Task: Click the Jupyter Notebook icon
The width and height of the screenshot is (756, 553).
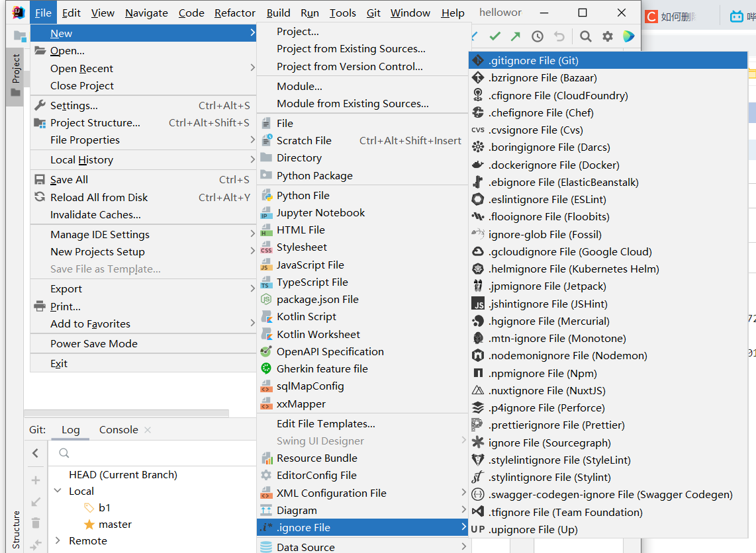Action: tap(267, 213)
